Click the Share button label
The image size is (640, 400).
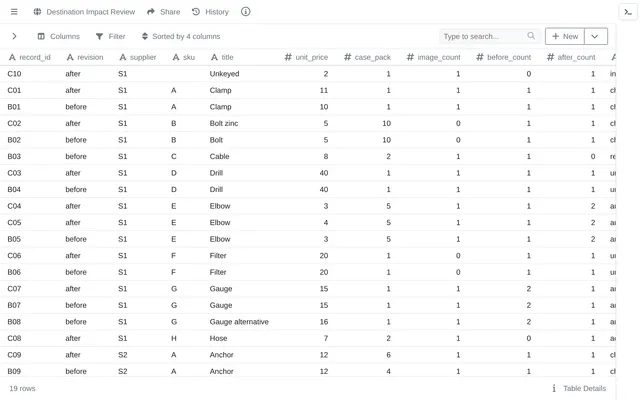(170, 12)
